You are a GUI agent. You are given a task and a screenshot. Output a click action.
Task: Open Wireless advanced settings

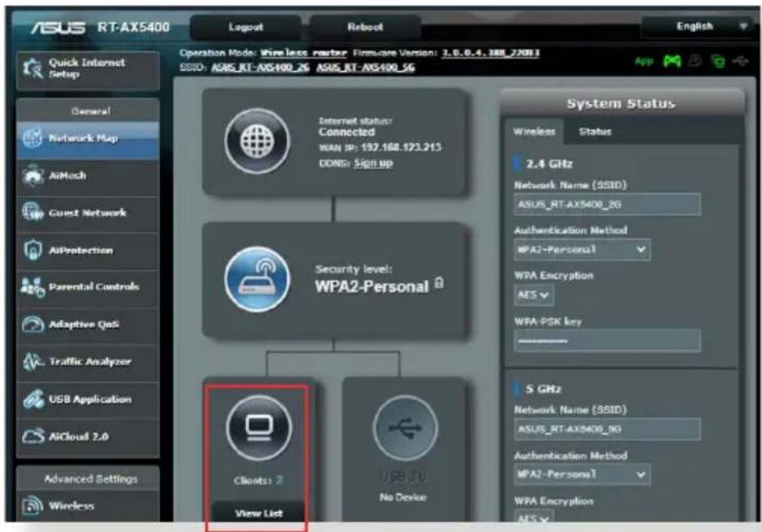coord(87,506)
